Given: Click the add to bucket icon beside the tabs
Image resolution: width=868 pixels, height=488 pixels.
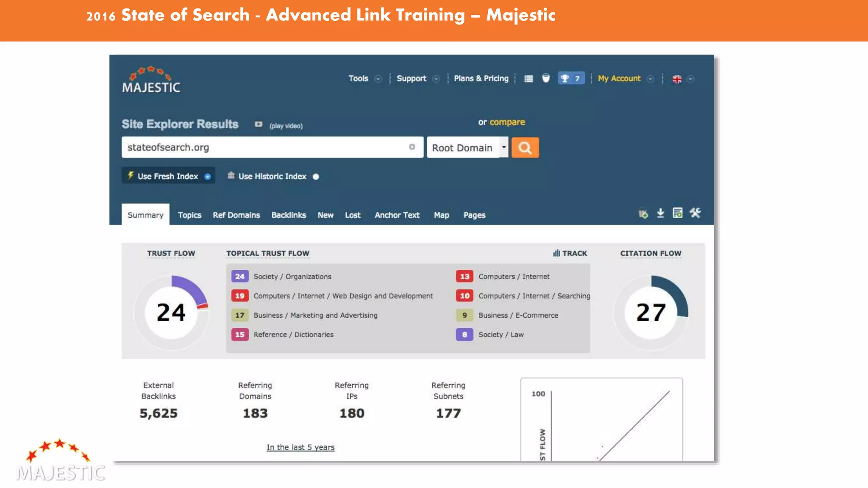Looking at the screenshot, I should coord(643,213).
